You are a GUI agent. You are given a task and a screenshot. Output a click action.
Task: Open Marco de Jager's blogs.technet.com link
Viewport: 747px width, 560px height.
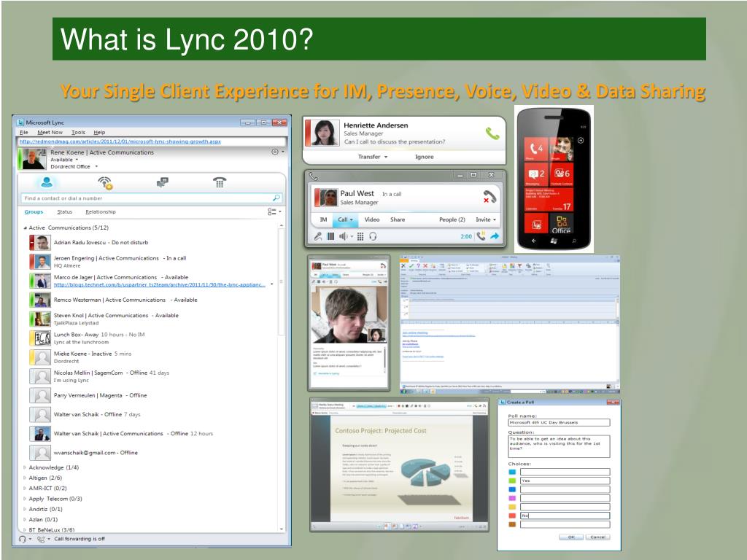coord(160,285)
